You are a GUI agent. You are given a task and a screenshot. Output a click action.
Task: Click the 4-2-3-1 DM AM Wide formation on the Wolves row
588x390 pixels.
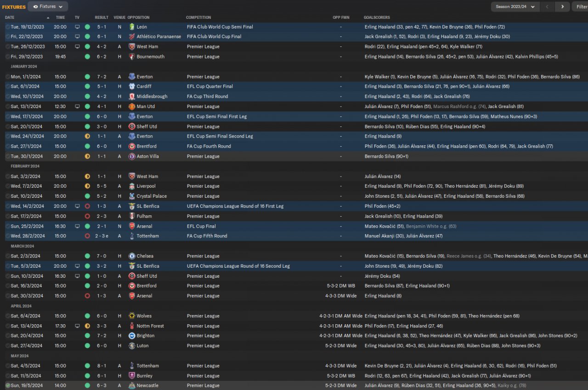pos(341,316)
